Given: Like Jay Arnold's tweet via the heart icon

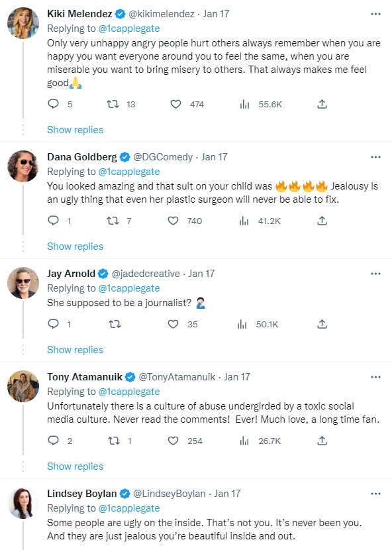Looking at the screenshot, I should (174, 324).
